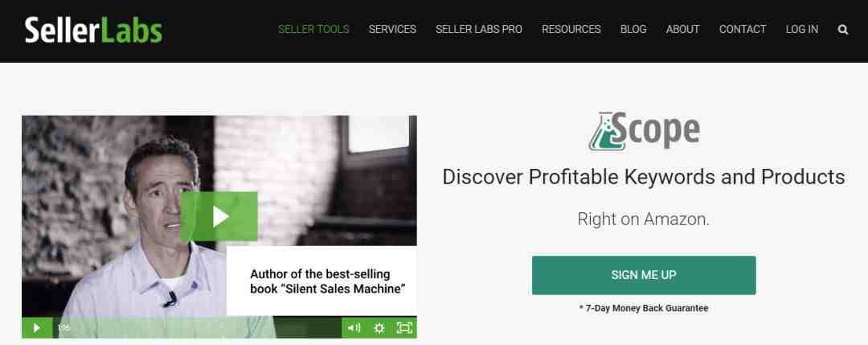Open the Services menu
The image size is (868, 345).
tap(392, 29)
